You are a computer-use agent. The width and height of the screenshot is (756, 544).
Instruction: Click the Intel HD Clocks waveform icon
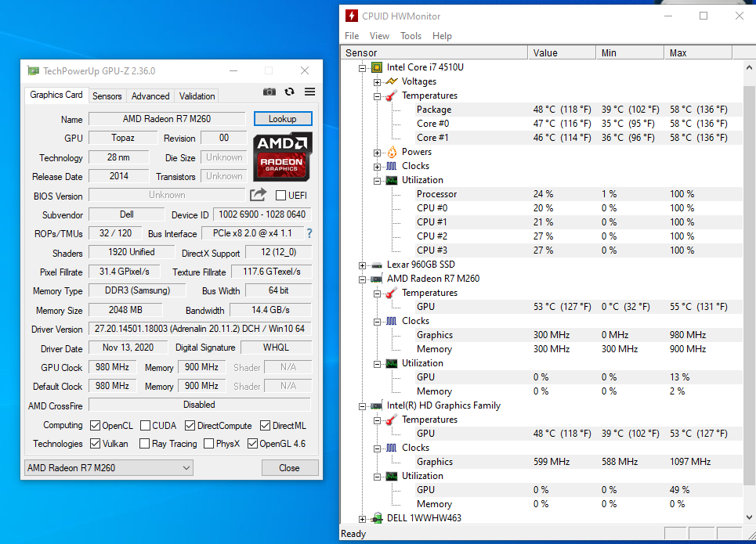click(x=392, y=448)
